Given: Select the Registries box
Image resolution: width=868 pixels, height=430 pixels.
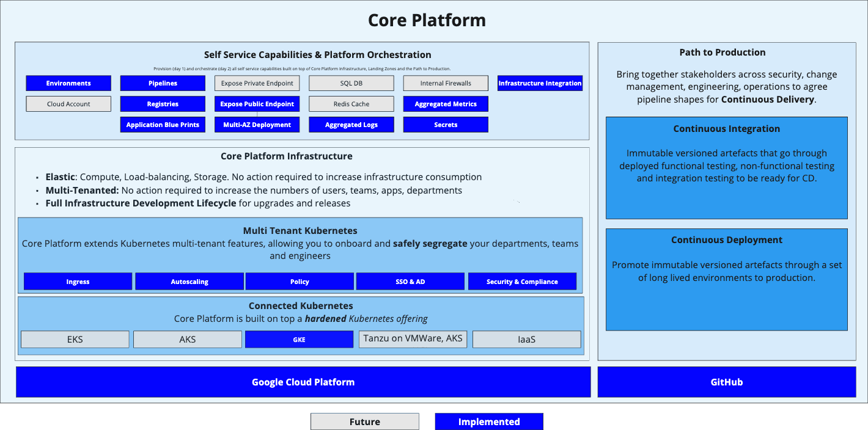Looking at the screenshot, I should pos(163,104).
